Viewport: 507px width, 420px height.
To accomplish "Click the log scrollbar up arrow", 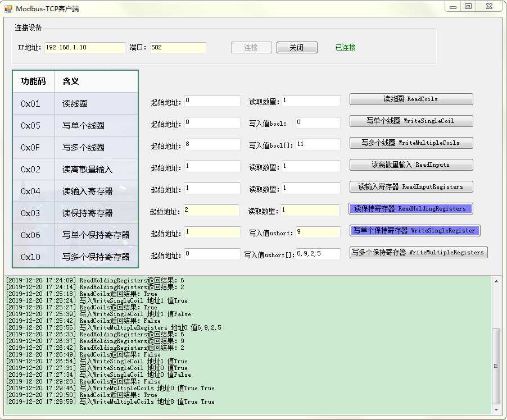I will coord(496,281).
